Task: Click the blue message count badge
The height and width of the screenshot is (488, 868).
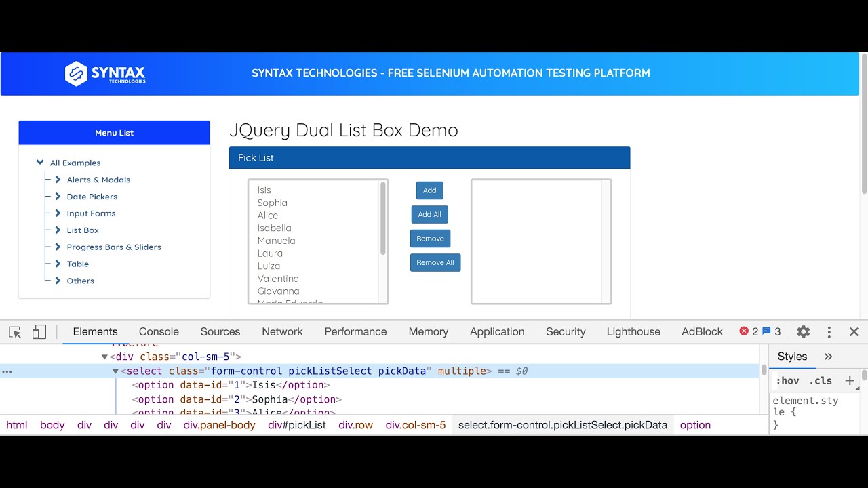Action: point(772,332)
